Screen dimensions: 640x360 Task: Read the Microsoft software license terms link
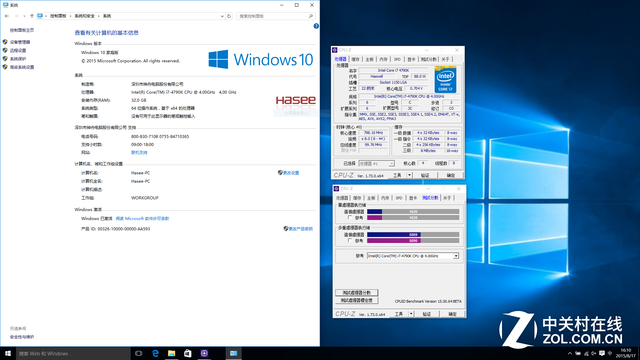tap(142, 218)
